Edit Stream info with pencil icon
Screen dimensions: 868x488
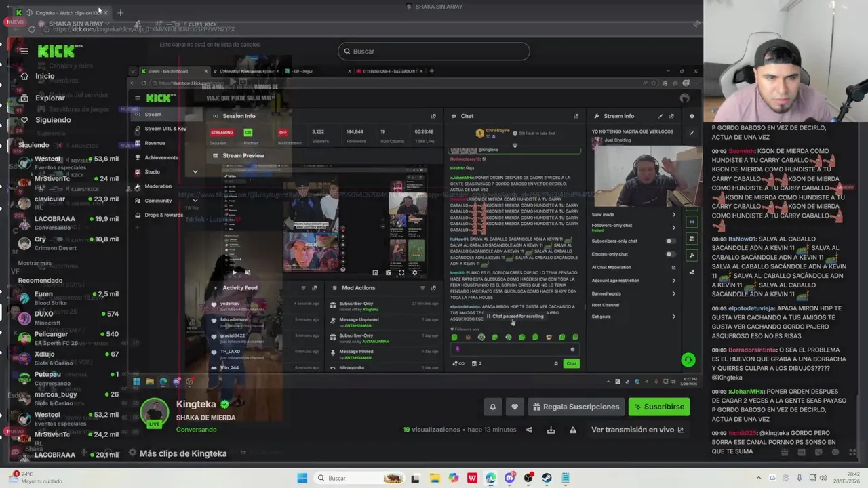pos(660,116)
